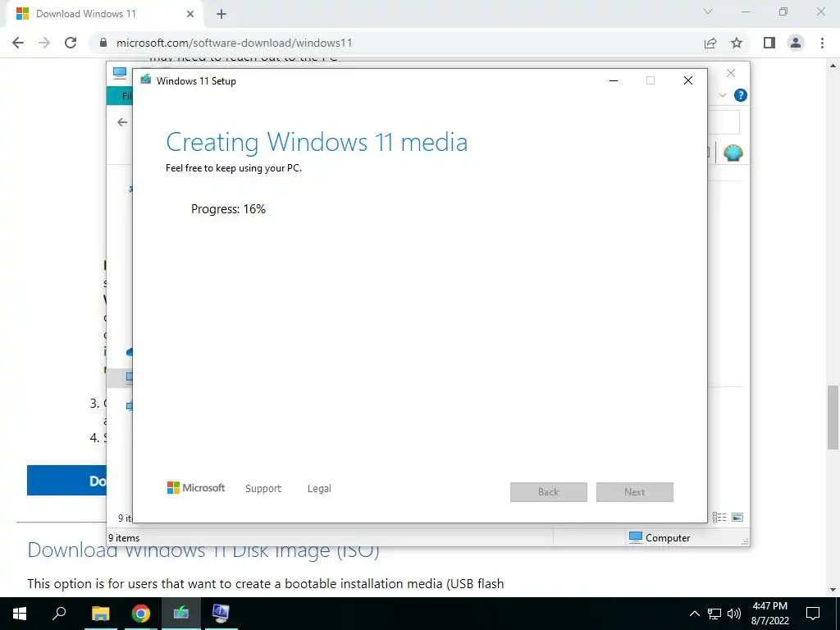The width and height of the screenshot is (840, 630).
Task: Open the Windows Start menu
Action: [20, 614]
